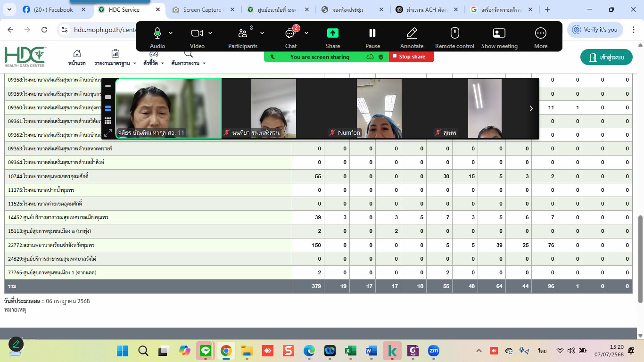The height and width of the screenshot is (362, 644).
Task: Click the red Stop share button
Action: click(411, 57)
